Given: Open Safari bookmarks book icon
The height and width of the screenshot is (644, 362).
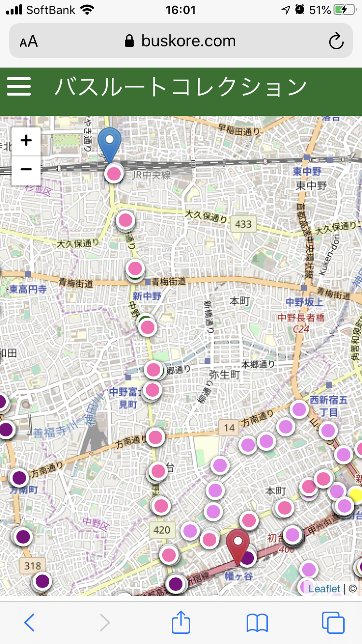Looking at the screenshot, I should 257,623.
